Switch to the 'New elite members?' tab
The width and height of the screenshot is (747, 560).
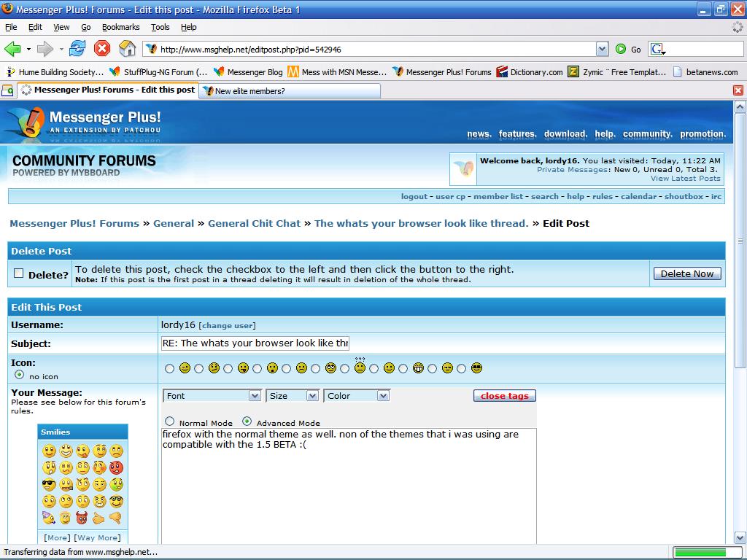pos(290,91)
